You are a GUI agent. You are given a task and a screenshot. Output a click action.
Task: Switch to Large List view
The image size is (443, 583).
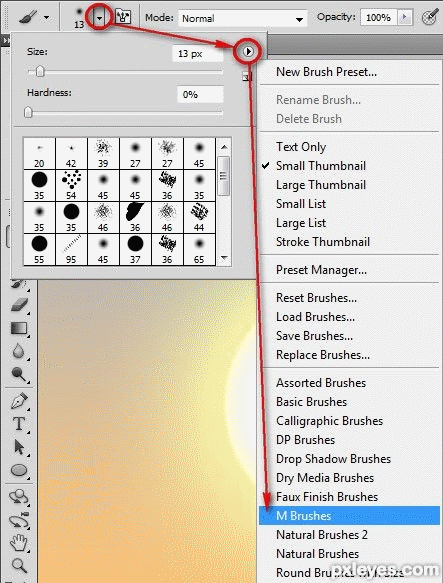click(301, 223)
